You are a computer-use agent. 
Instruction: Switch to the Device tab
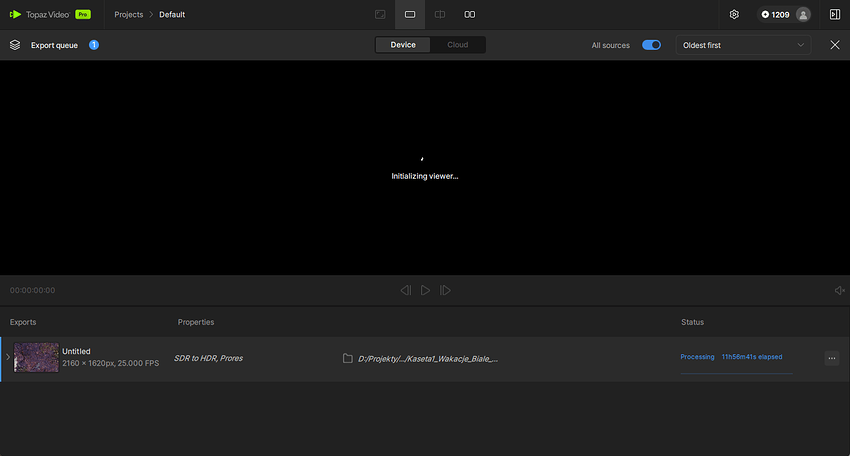(x=403, y=45)
